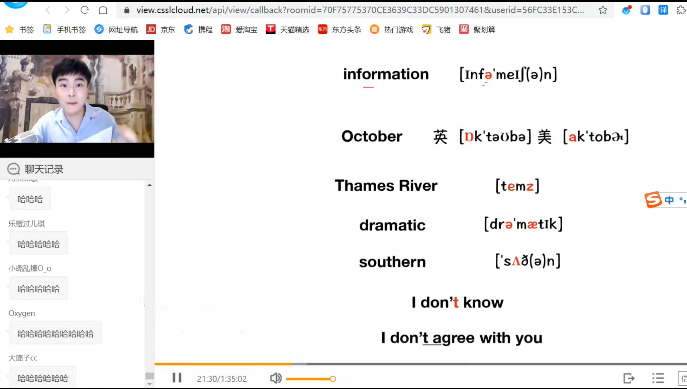Click the chat scrollbar up arrow
The image size is (687, 389).
[x=149, y=185]
